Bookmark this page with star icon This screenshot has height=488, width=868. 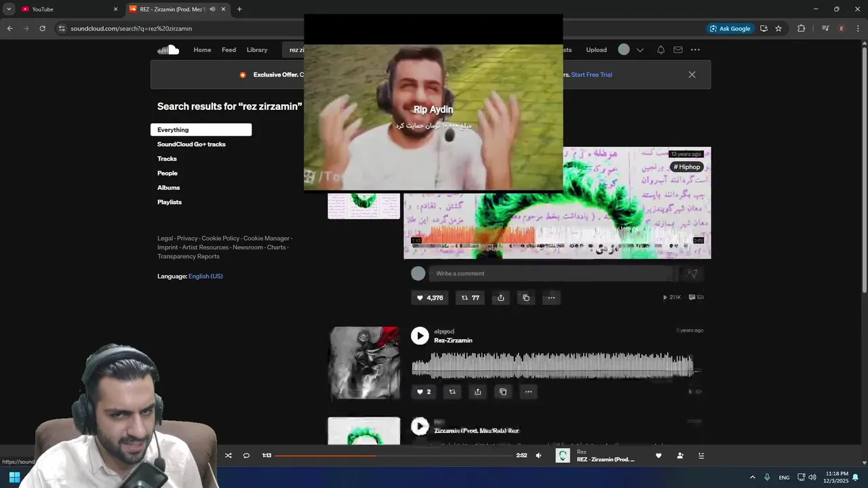[778, 28]
